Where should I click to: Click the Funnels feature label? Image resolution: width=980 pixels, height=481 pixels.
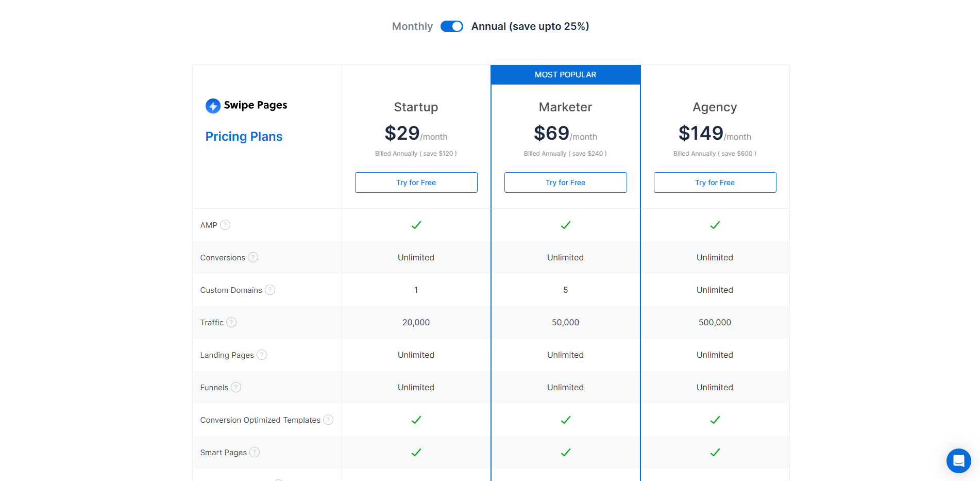pyautogui.click(x=214, y=388)
